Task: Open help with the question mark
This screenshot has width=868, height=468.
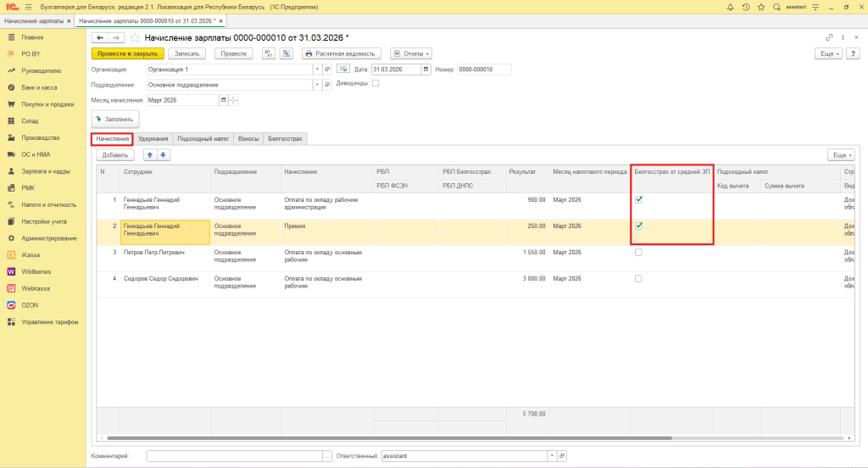Action: (x=853, y=53)
